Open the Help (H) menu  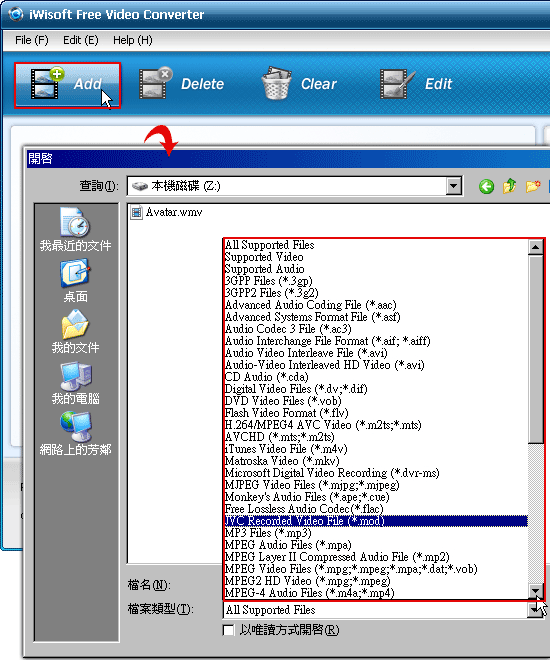point(133,40)
